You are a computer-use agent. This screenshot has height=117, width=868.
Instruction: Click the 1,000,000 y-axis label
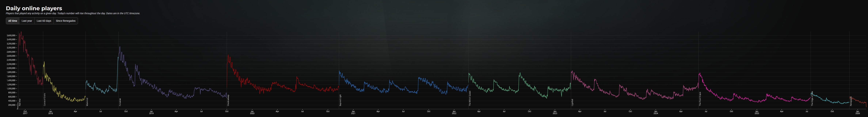pyautogui.click(x=11, y=88)
